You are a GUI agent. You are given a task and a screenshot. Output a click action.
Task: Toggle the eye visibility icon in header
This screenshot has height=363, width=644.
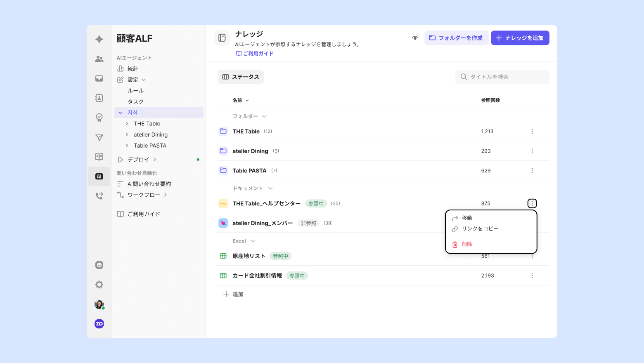[415, 38]
